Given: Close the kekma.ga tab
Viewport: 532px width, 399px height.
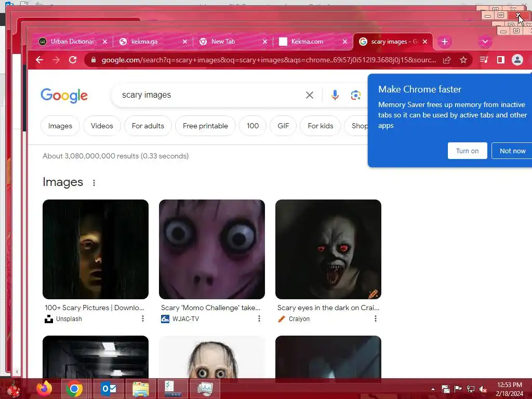Looking at the screenshot, I should [x=185, y=42].
